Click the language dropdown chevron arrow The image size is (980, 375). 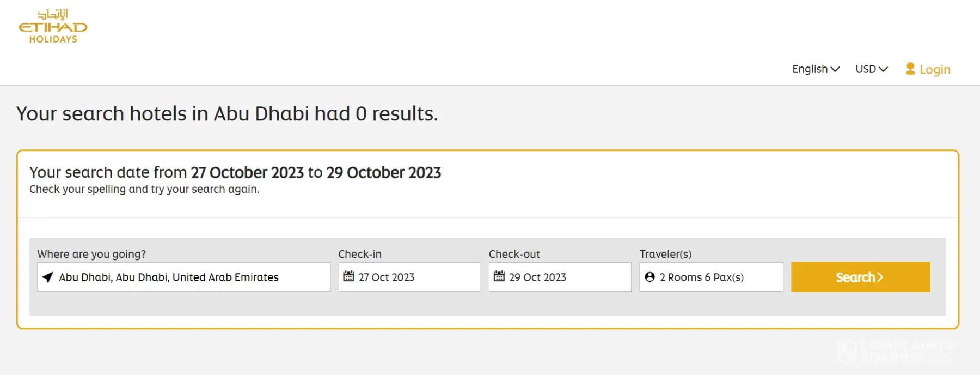click(835, 69)
